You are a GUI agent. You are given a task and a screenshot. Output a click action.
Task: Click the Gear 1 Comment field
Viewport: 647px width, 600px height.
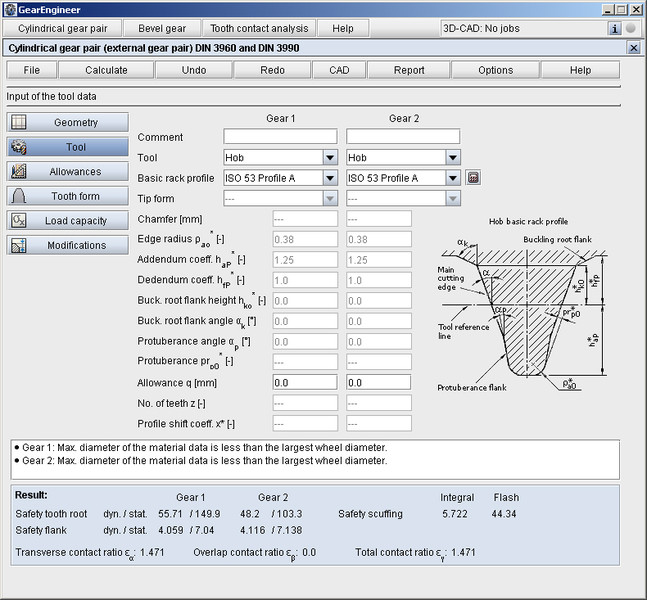[x=280, y=136]
